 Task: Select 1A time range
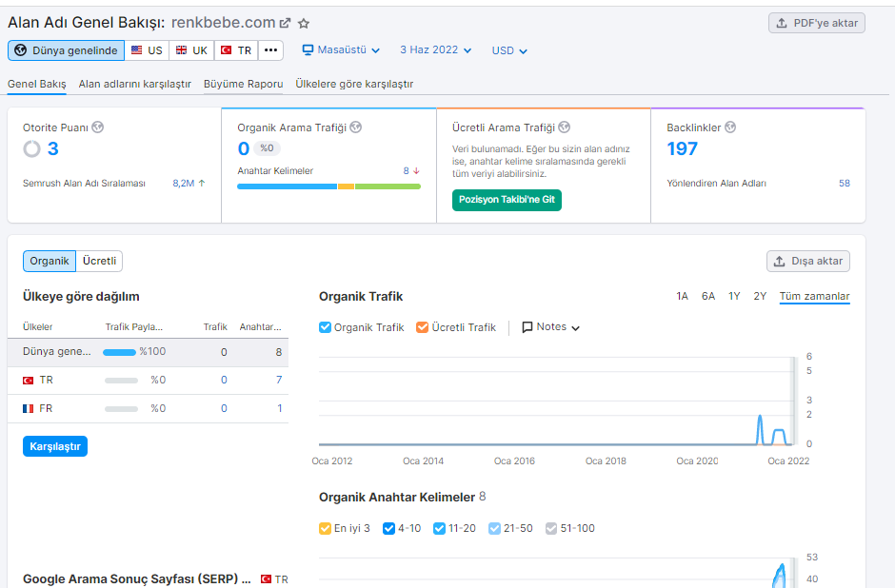point(682,296)
